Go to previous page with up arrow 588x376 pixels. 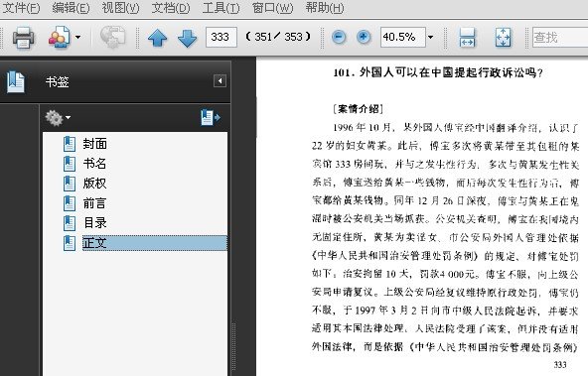pos(158,38)
